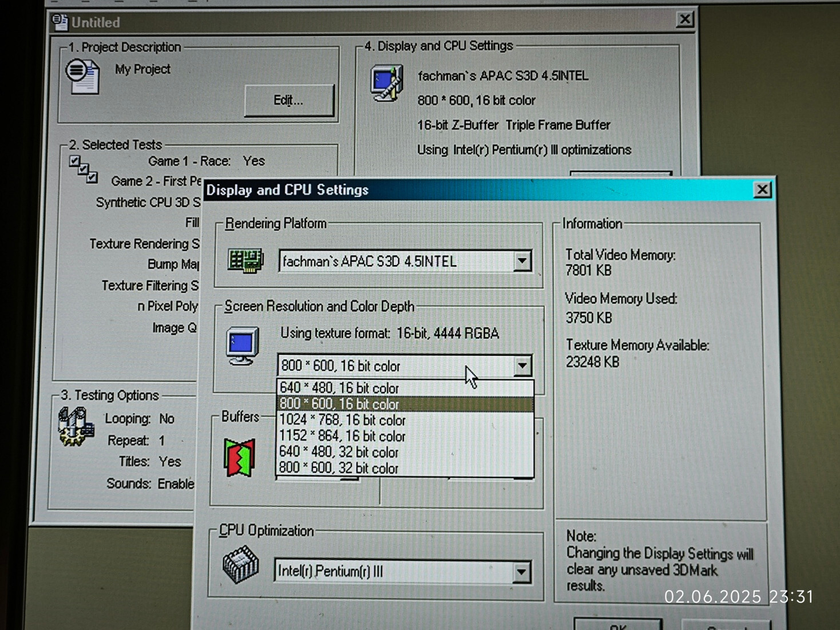Click the Buffers red-green icon
Viewport: 840px width, 630px height.
pos(239,457)
